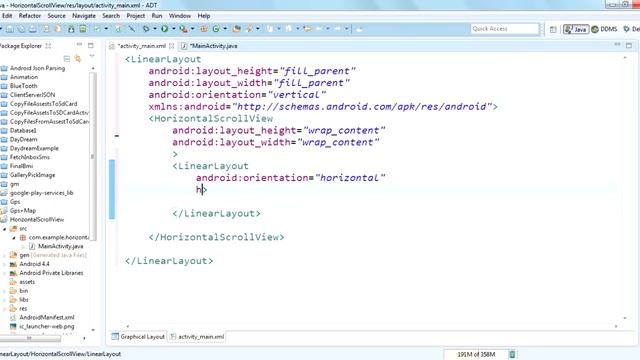The height and width of the screenshot is (360, 640).
Task: Click the Save All icon in toolbar
Action: 21,29
